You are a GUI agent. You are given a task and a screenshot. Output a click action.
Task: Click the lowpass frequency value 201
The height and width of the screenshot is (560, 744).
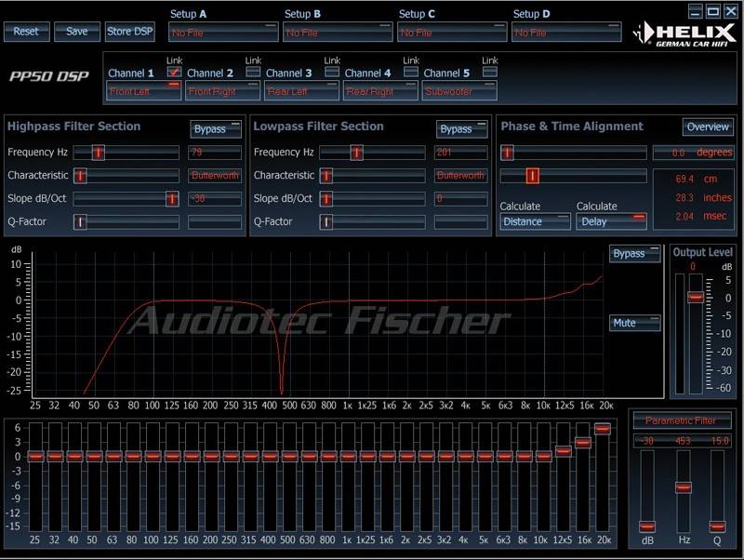[460, 153]
